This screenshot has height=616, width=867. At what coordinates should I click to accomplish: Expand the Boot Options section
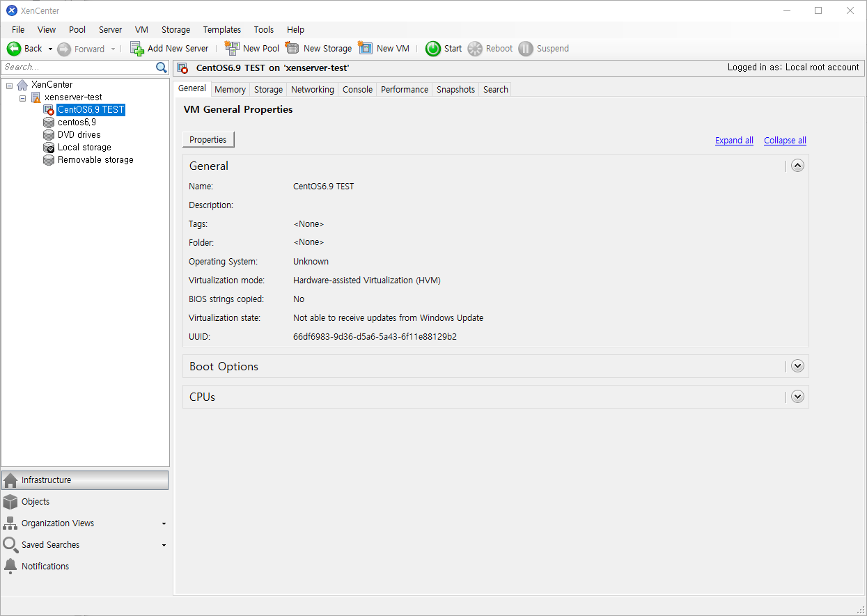[x=798, y=366]
